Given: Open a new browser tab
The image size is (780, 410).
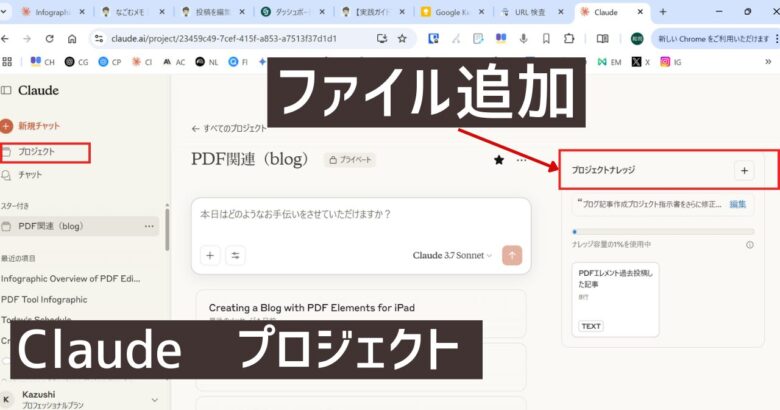Looking at the screenshot, I should click(x=663, y=12).
